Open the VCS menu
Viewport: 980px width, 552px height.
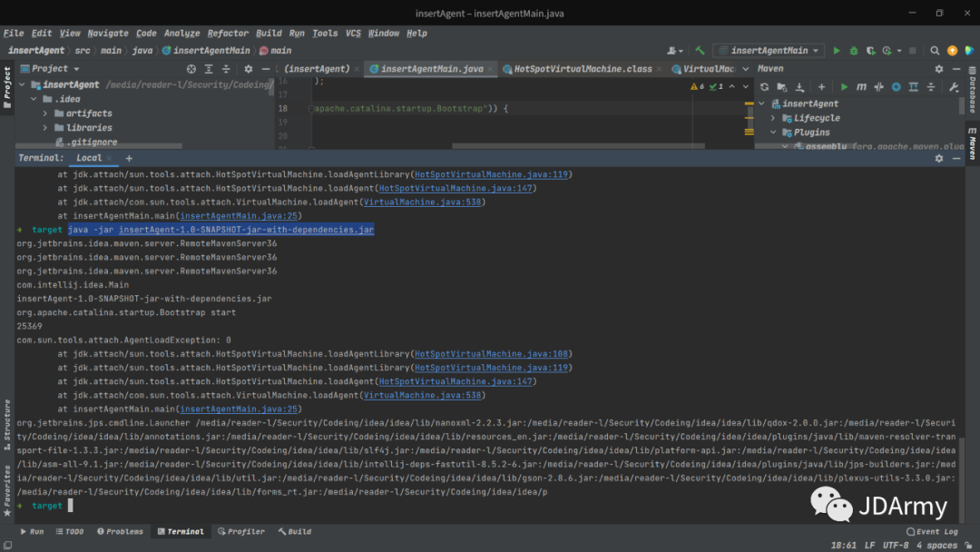[353, 33]
